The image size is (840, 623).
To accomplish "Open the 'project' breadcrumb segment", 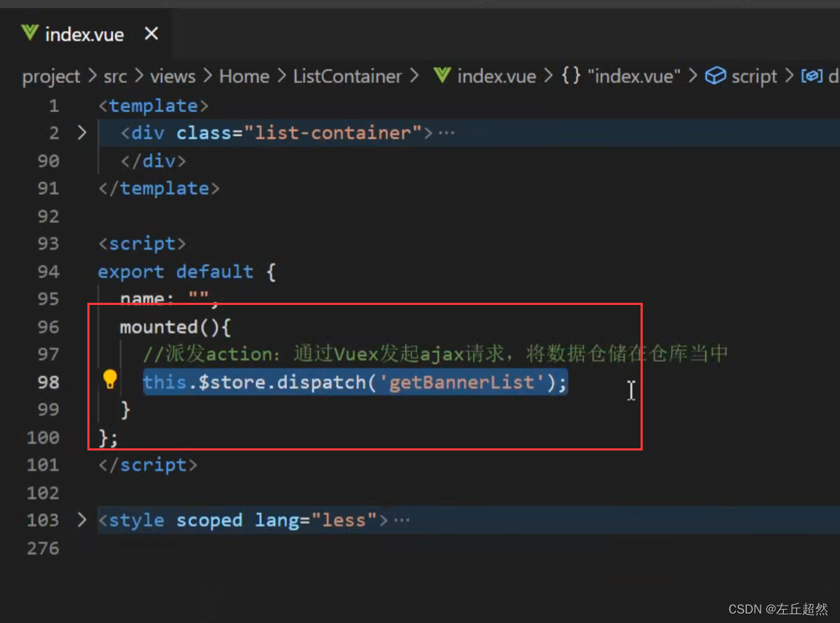I will click(x=51, y=76).
